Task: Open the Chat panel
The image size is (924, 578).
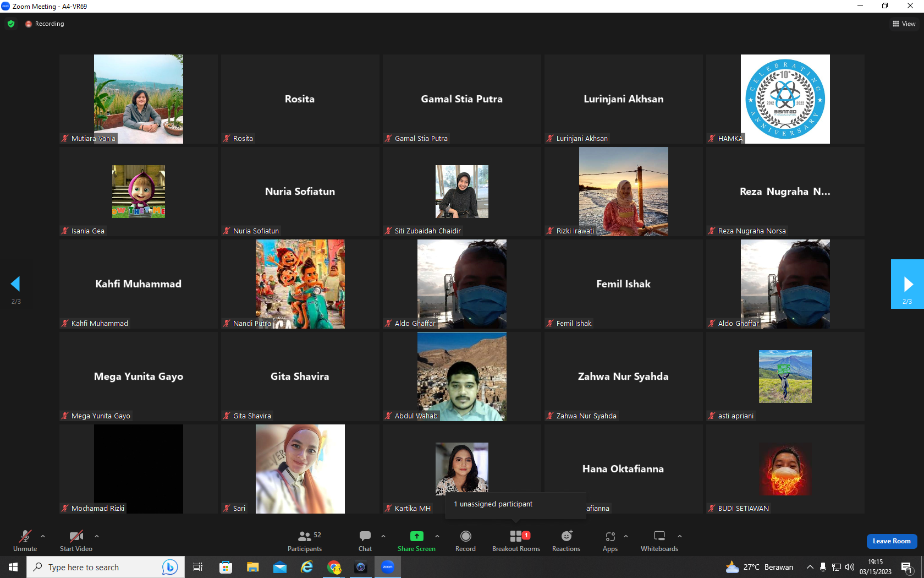Action: coord(365,541)
